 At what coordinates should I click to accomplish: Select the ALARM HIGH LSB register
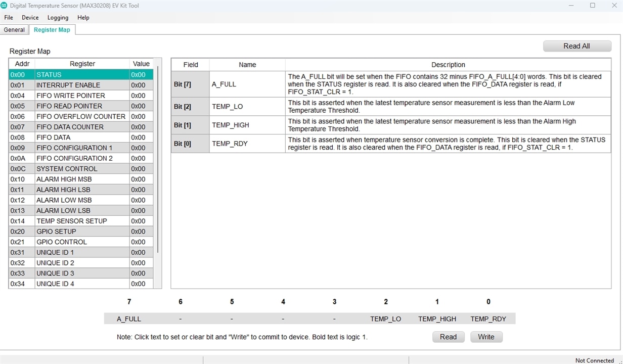pos(81,190)
